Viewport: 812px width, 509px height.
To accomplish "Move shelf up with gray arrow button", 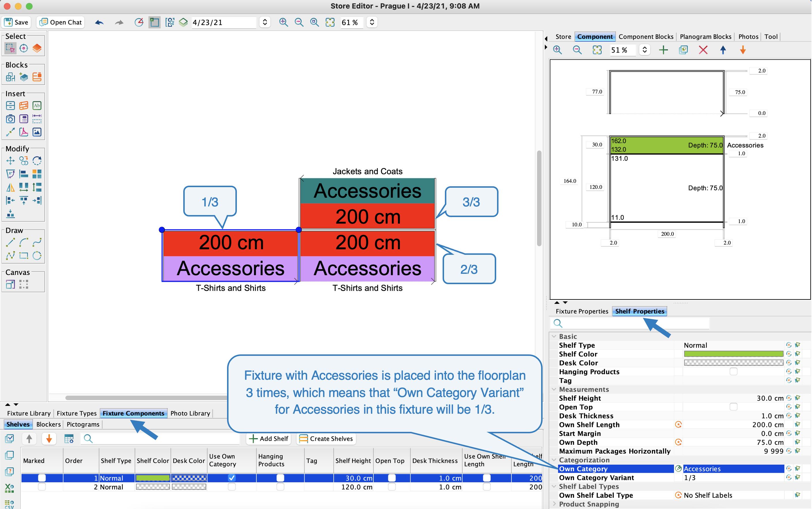I will 29,439.
